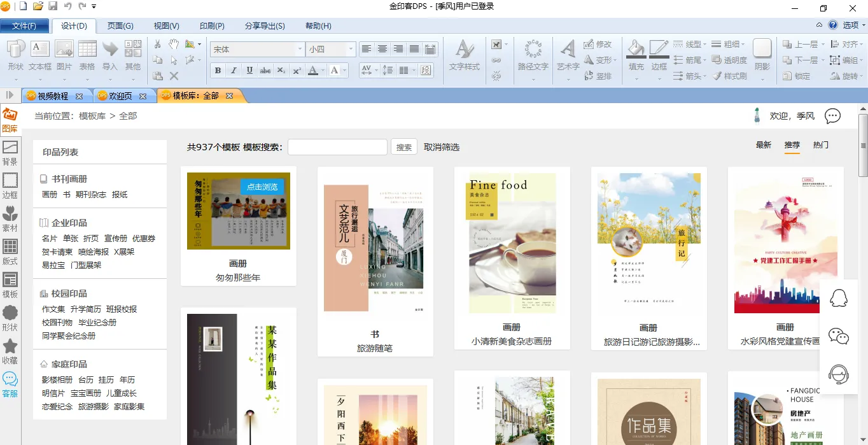
Task: Click the 取消筛选 clear filter link
Action: (442, 147)
